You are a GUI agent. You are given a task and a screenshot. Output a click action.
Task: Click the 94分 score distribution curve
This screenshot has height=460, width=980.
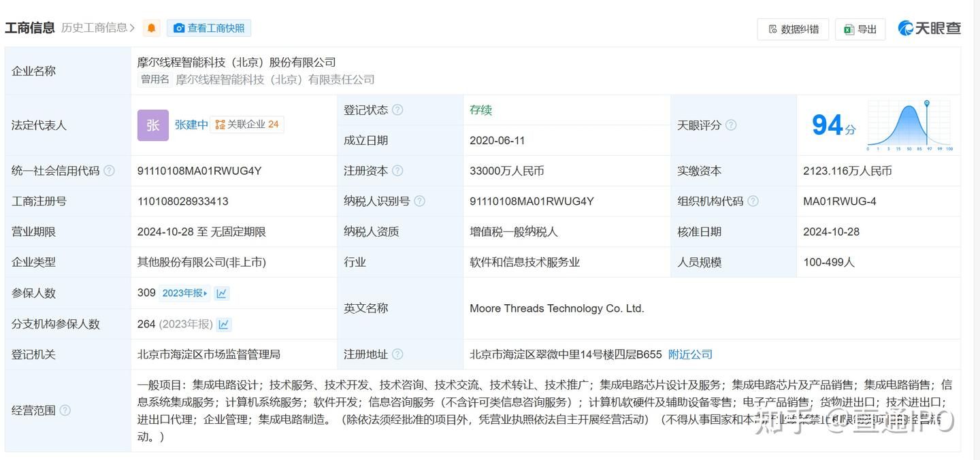tap(909, 125)
